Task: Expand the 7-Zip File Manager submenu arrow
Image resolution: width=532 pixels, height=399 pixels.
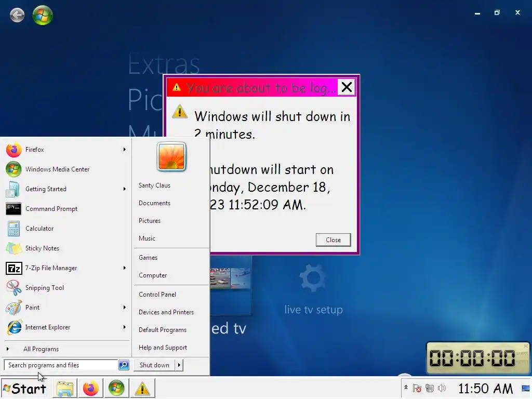Action: (125, 268)
